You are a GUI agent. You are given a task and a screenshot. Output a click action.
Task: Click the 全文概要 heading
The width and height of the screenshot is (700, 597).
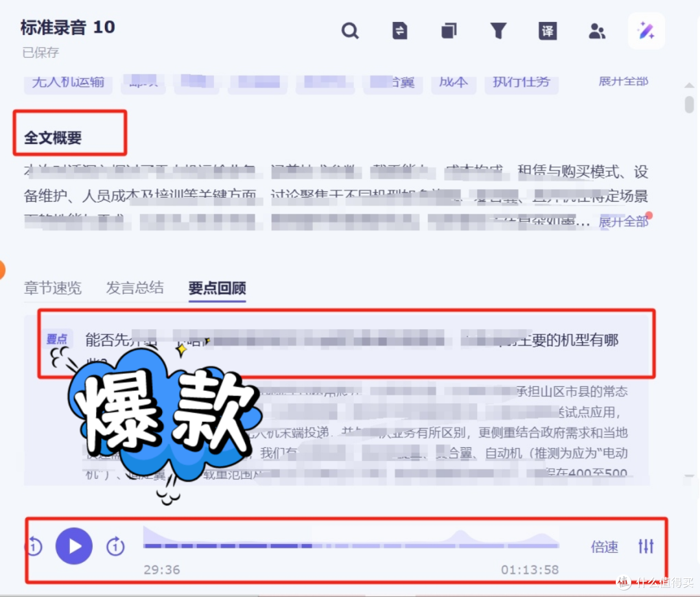tap(52, 137)
